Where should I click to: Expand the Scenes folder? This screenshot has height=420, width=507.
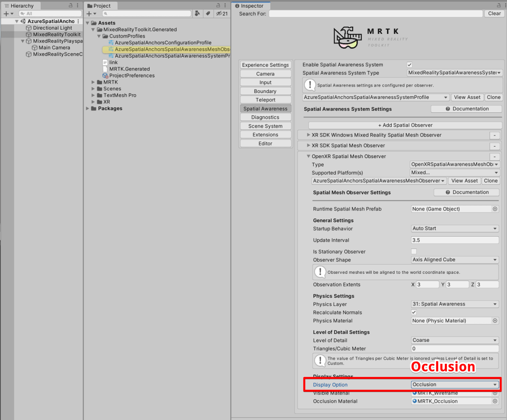point(94,89)
